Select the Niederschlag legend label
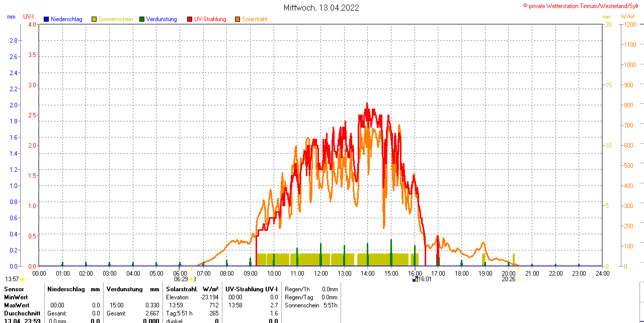This screenshot has width=644, height=323. click(x=66, y=19)
